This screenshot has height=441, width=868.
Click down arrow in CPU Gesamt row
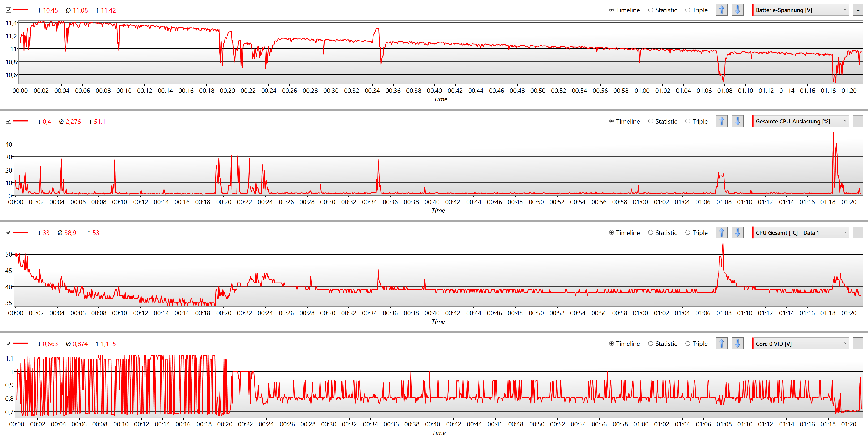click(x=737, y=233)
